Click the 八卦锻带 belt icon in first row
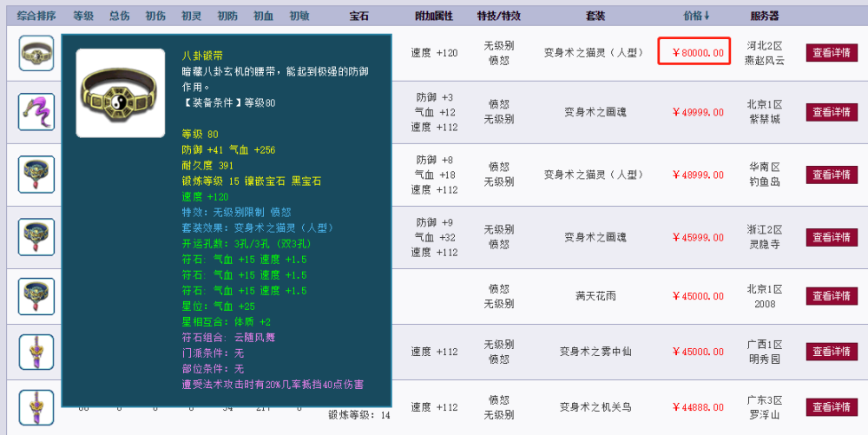The width and height of the screenshot is (868, 435). (x=36, y=53)
